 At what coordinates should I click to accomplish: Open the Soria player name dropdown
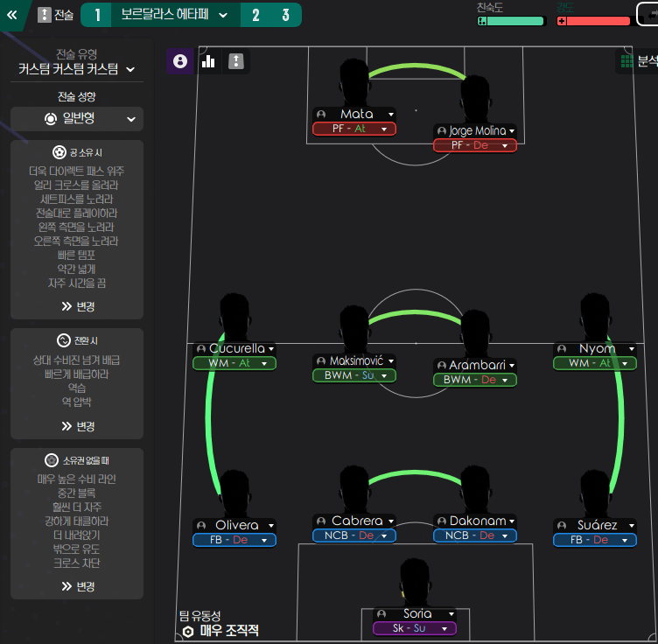(x=415, y=613)
